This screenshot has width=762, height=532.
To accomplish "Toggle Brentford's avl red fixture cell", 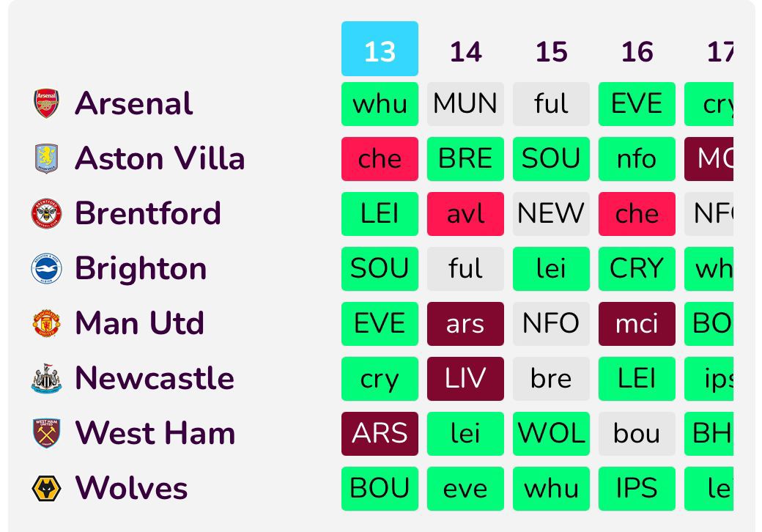I will click(466, 213).
